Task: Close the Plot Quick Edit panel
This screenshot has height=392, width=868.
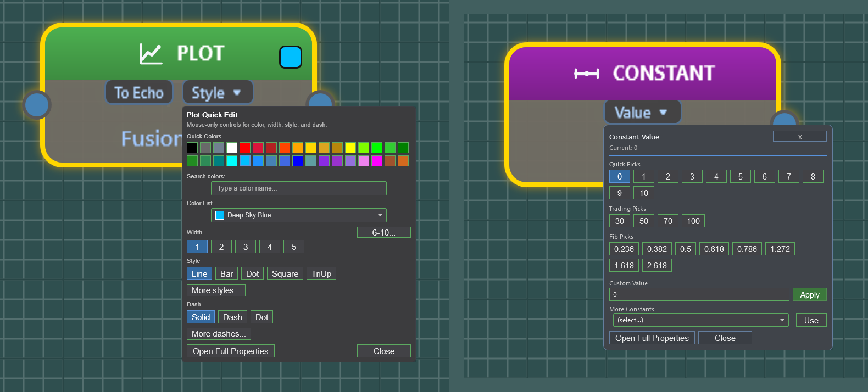Action: [384, 351]
